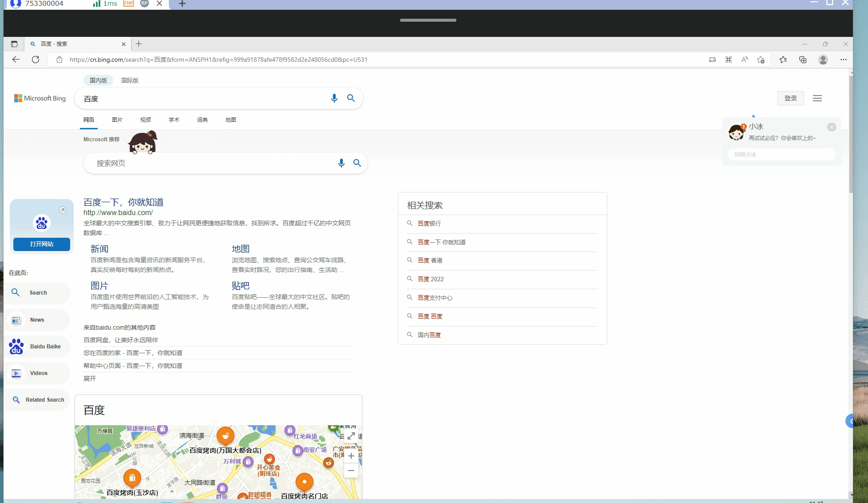Search related term 百度 2022

tap(431, 279)
